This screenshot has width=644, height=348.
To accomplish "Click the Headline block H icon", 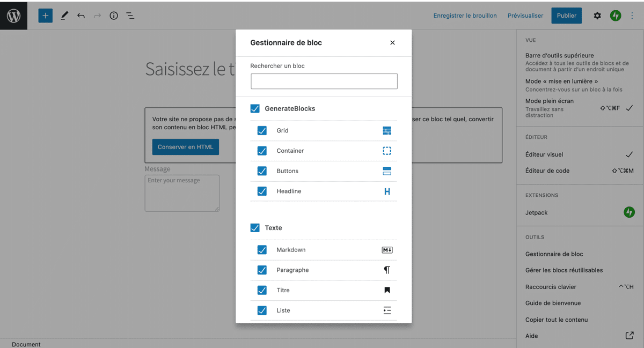I will tap(387, 191).
